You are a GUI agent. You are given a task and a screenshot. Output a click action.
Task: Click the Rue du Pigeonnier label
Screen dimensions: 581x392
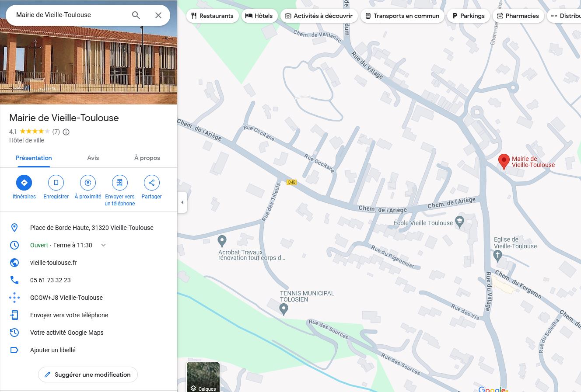coord(392,257)
